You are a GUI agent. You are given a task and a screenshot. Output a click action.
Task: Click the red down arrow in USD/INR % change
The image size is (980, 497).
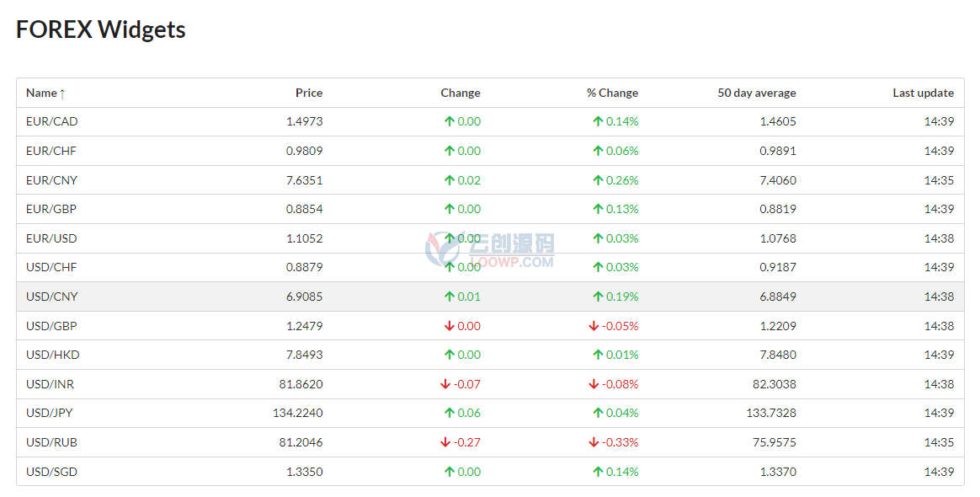point(594,384)
